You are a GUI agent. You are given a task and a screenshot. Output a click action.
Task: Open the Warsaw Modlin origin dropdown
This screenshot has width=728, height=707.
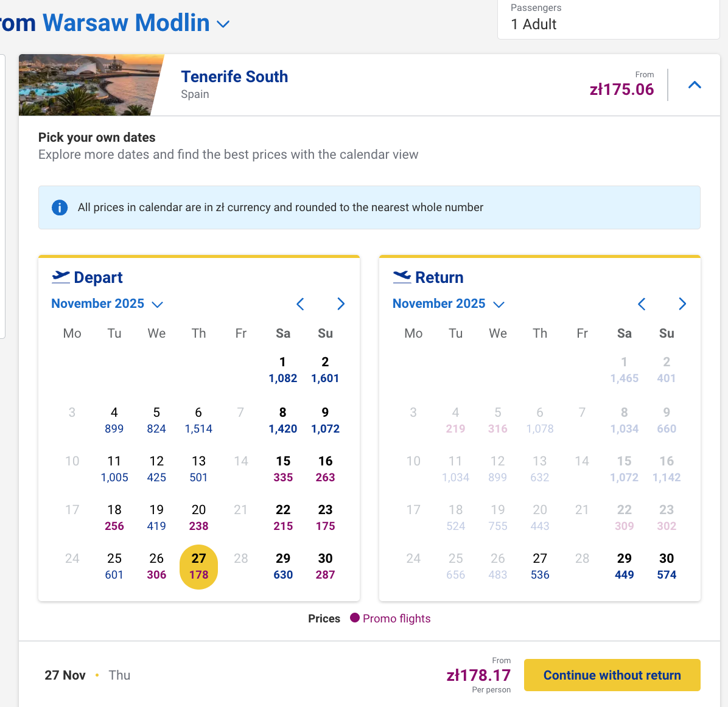(223, 24)
